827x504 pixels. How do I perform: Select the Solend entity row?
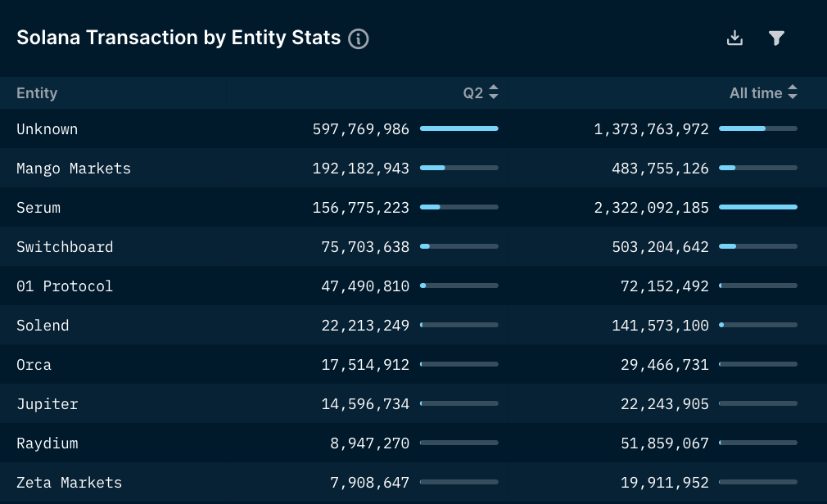43,326
